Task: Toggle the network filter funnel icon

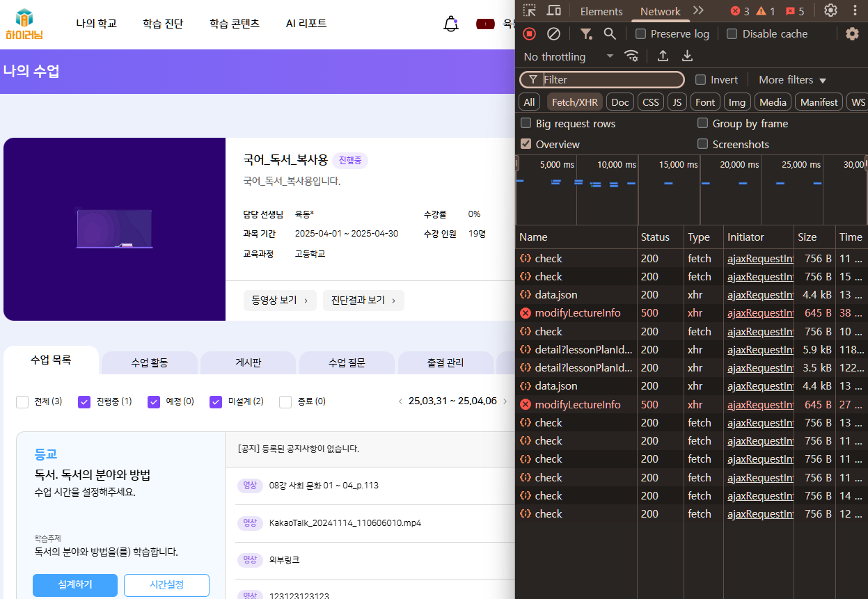Action: click(586, 33)
